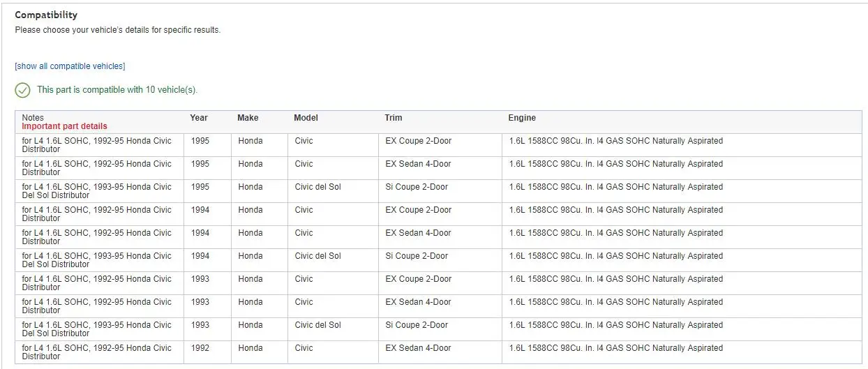Click the Trim column header
Screen dimensions: 868x369
pyautogui.click(x=394, y=118)
